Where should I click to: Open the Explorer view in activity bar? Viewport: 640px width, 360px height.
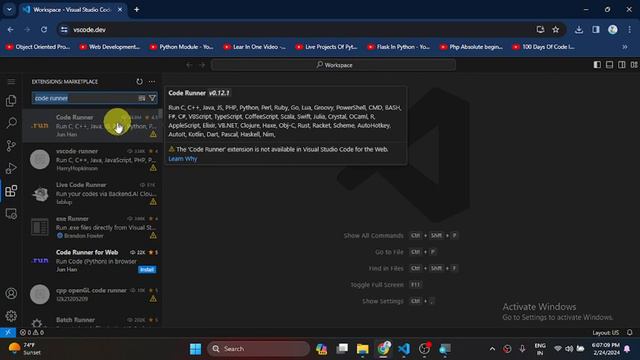(x=11, y=101)
